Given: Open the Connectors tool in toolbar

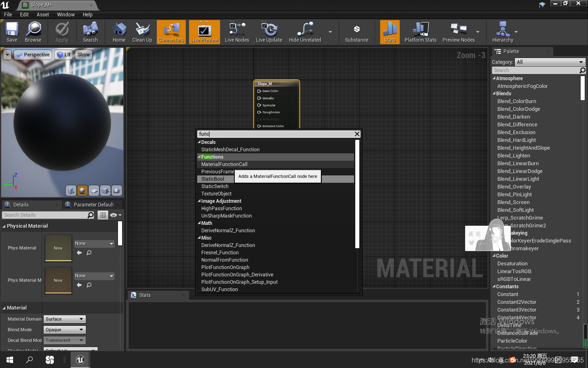Looking at the screenshot, I should tap(171, 32).
